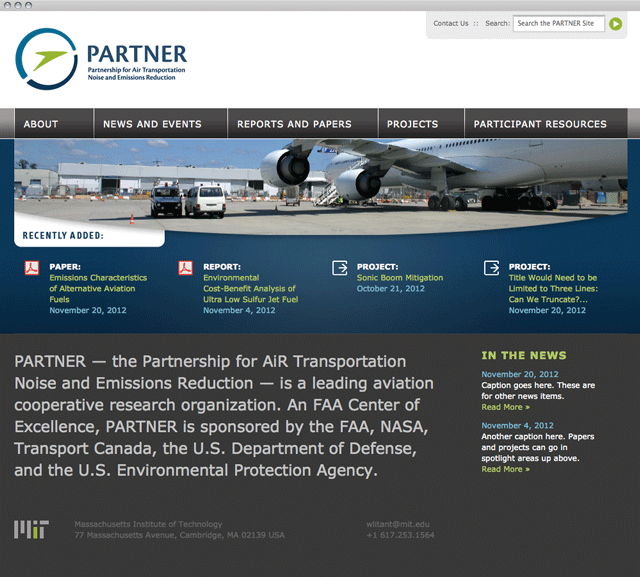The width and height of the screenshot is (640, 577).
Task: Open the Sonic Boom Mitigation project
Action: pyautogui.click(x=400, y=278)
